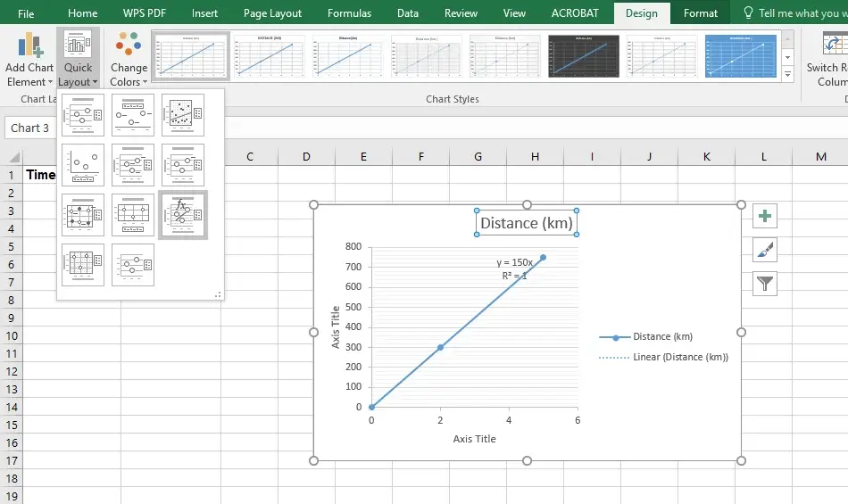
Task: Open the Chart Styles paintbrush icon
Action: tap(765, 251)
